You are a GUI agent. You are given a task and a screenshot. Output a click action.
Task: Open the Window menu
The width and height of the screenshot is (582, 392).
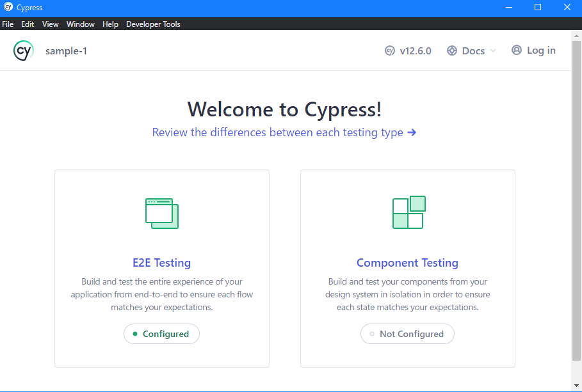80,24
